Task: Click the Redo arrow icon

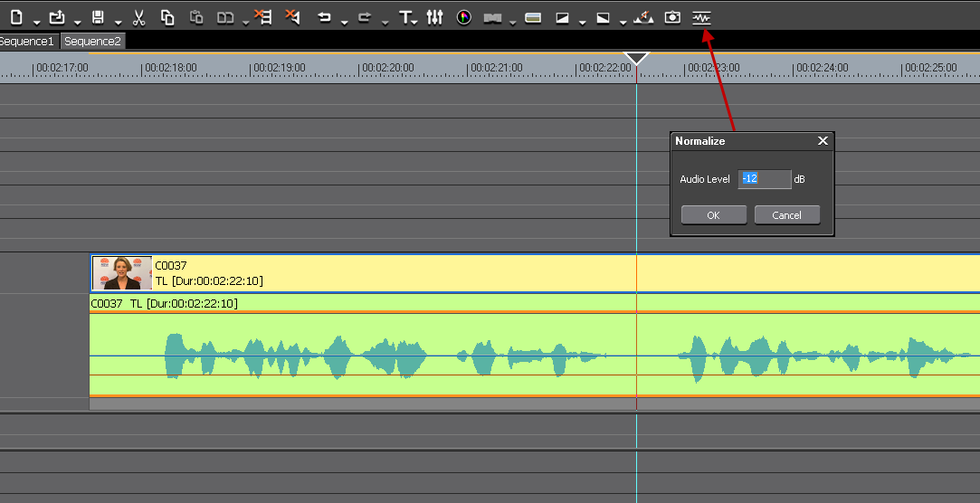Action: point(365,17)
